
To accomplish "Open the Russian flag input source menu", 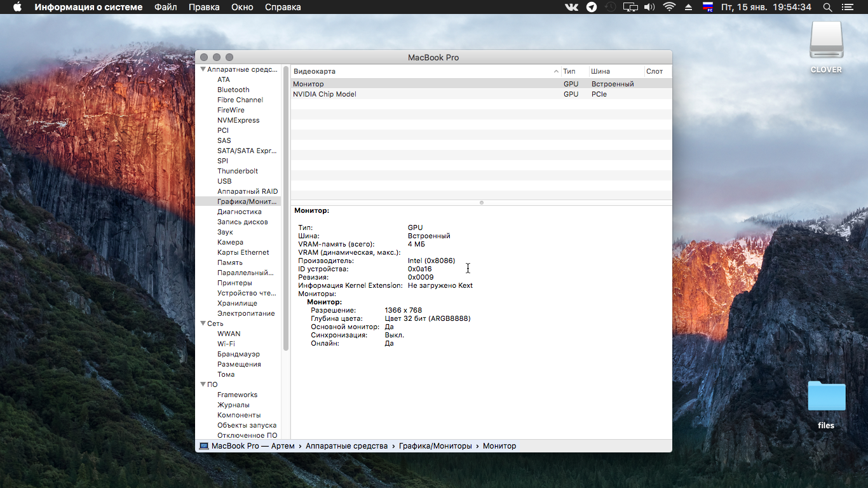I will click(708, 7).
